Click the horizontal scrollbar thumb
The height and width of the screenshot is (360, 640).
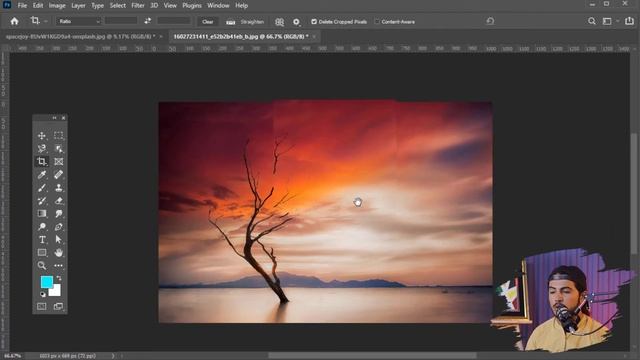pos(372,356)
